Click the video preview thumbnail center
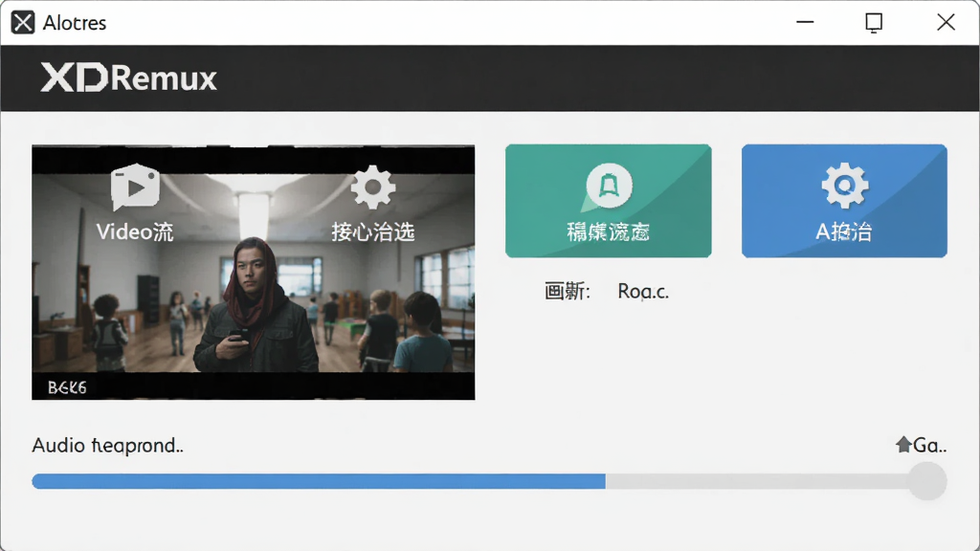This screenshot has width=980, height=551. click(x=253, y=273)
